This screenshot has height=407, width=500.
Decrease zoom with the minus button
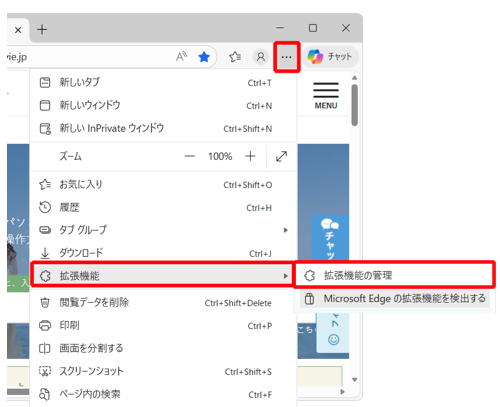[x=190, y=156]
